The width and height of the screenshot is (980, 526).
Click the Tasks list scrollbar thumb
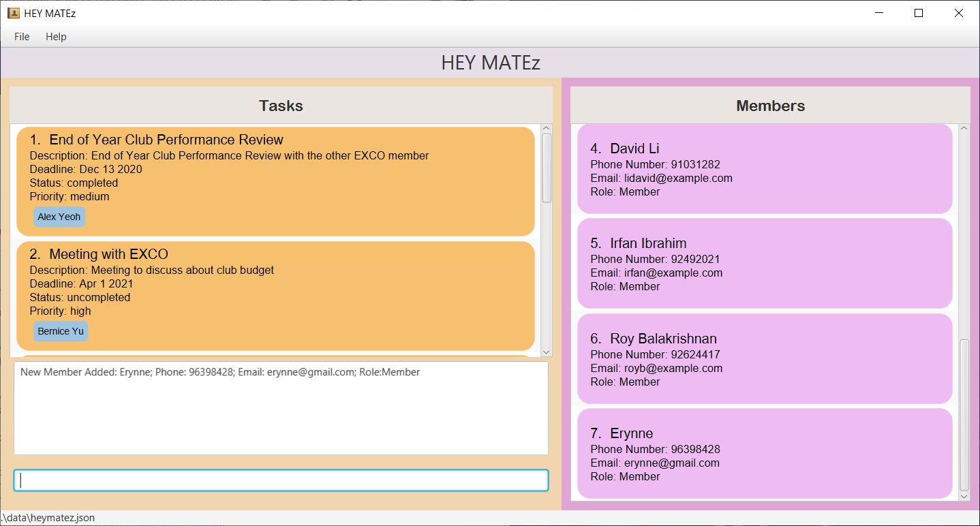(x=547, y=168)
